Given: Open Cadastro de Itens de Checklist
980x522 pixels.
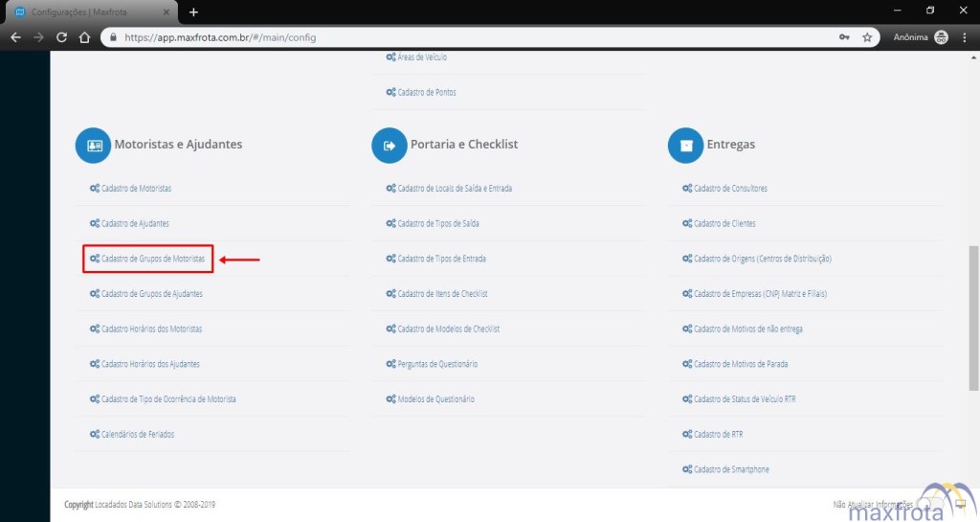Looking at the screenshot, I should click(x=442, y=294).
